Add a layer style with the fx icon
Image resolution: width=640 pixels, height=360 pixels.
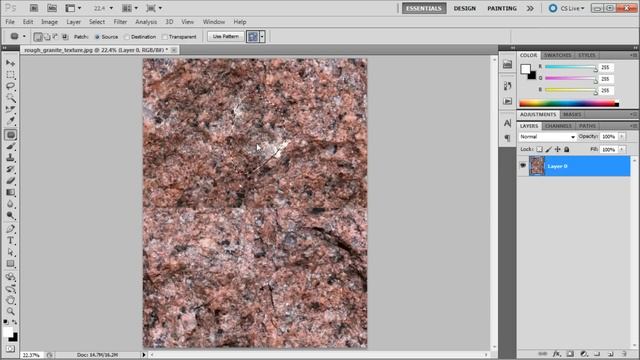coord(556,354)
